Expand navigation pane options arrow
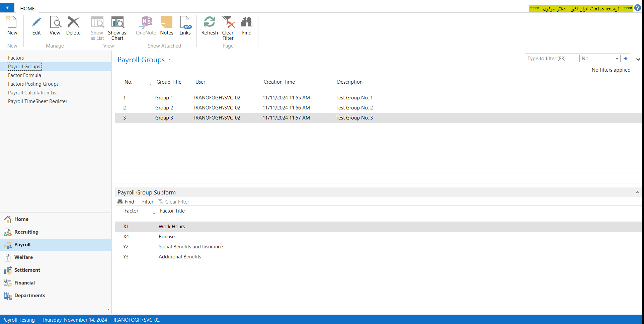This screenshot has height=324, width=644. [108, 309]
